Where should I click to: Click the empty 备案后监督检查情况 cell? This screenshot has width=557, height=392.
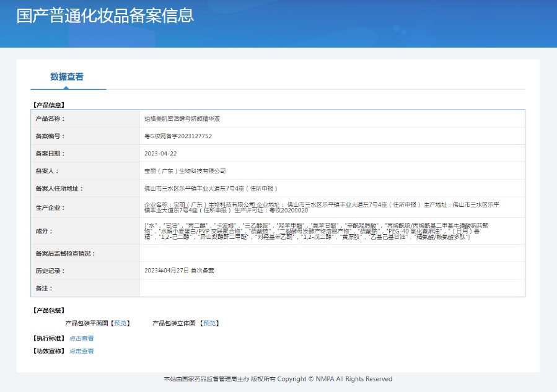point(332,253)
